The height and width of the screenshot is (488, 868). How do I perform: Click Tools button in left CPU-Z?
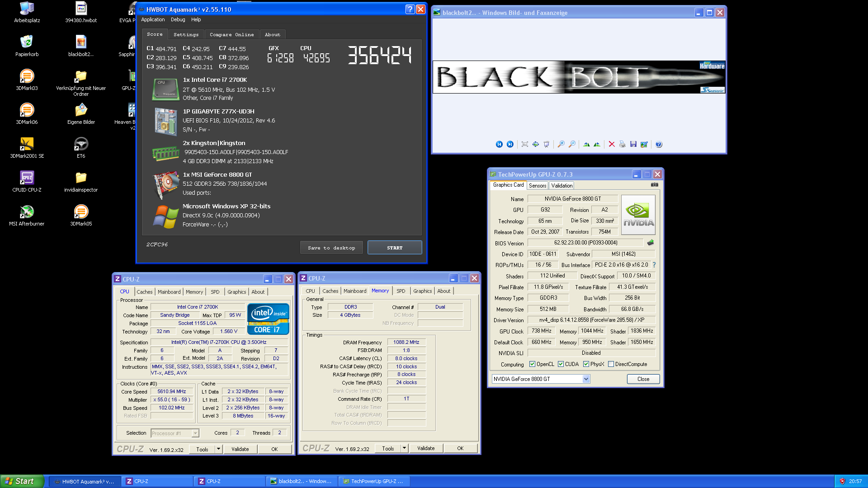click(x=202, y=449)
